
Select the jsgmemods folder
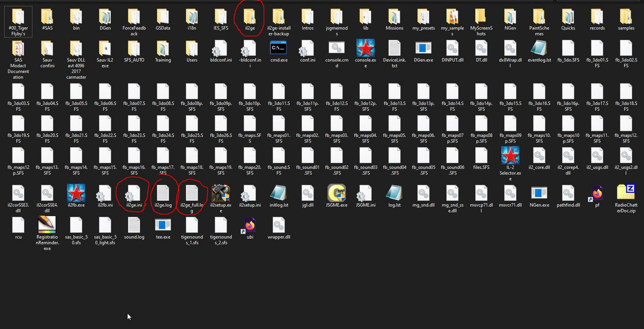click(337, 22)
